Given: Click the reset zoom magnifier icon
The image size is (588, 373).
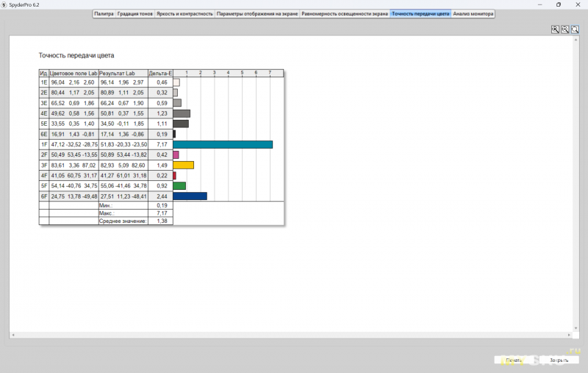Looking at the screenshot, I should coord(574,29).
